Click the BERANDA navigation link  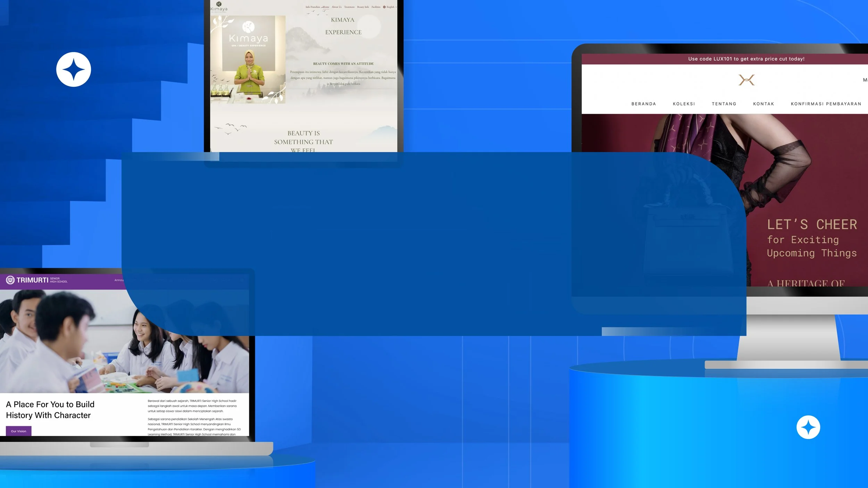[x=643, y=104]
